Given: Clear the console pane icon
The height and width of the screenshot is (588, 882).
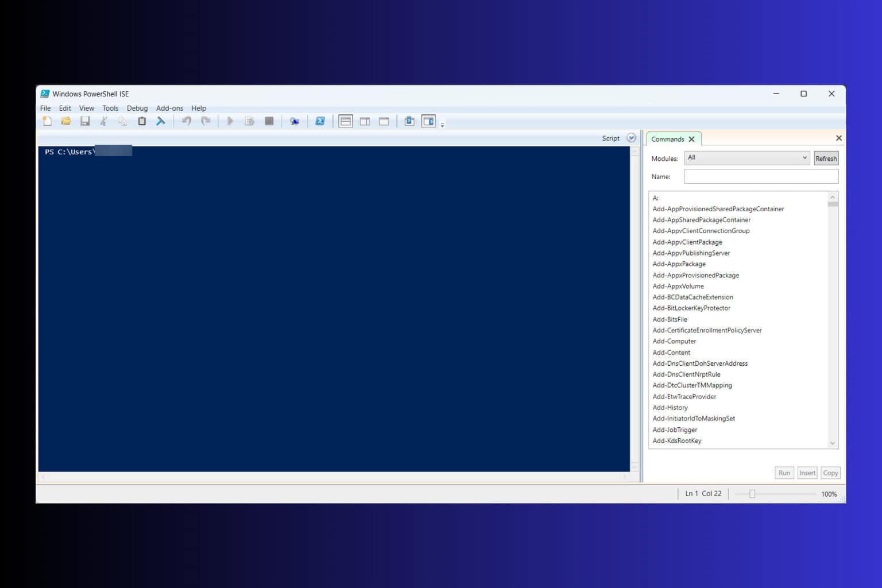Looking at the screenshot, I should tap(161, 121).
